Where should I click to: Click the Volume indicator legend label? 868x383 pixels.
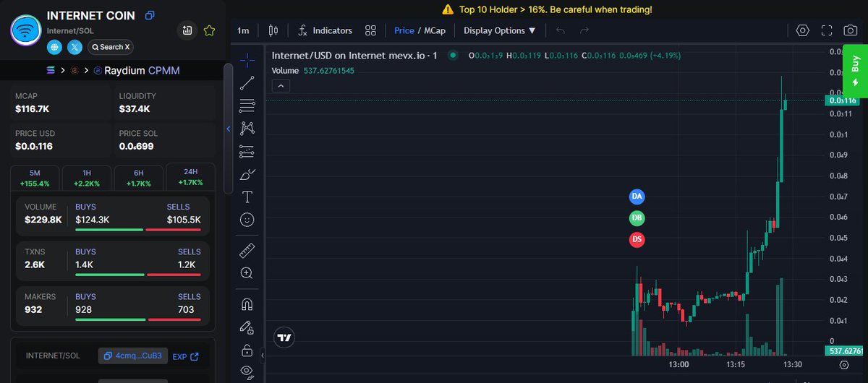click(x=285, y=71)
